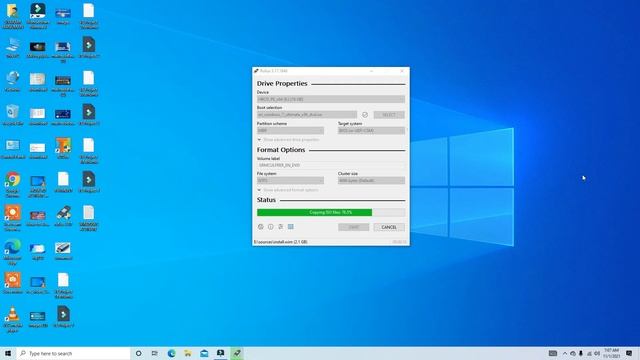Open the rufus USB-drive desktop icon

[x=63, y=216]
